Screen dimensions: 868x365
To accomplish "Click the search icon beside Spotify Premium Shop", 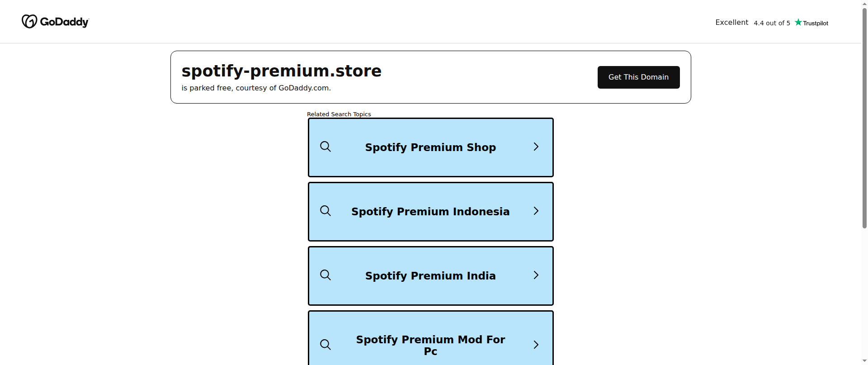I will [x=325, y=147].
